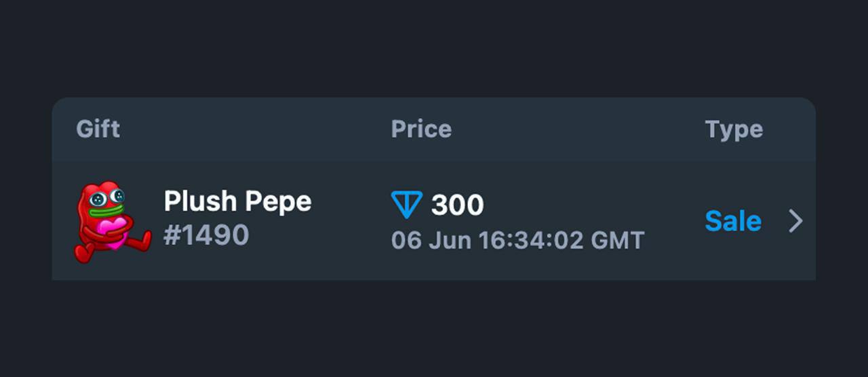Click dark background above the gift table

434,47
